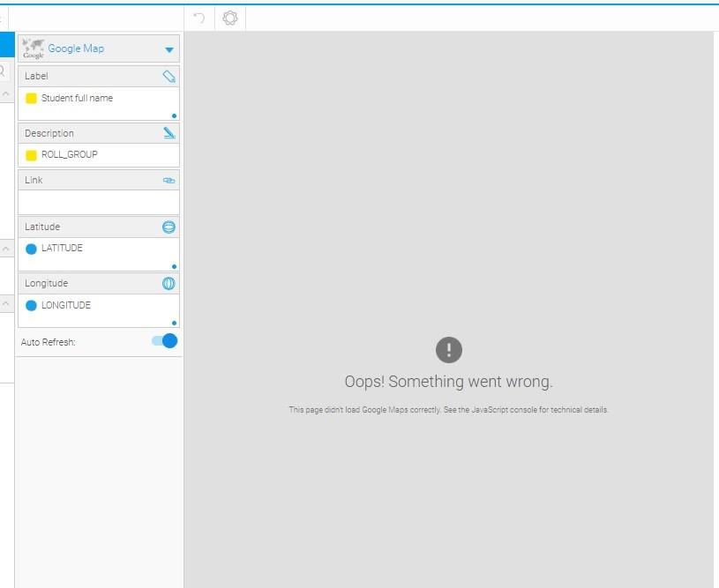
Task: Click the globe icon in the Latitude header
Action: [169, 227]
